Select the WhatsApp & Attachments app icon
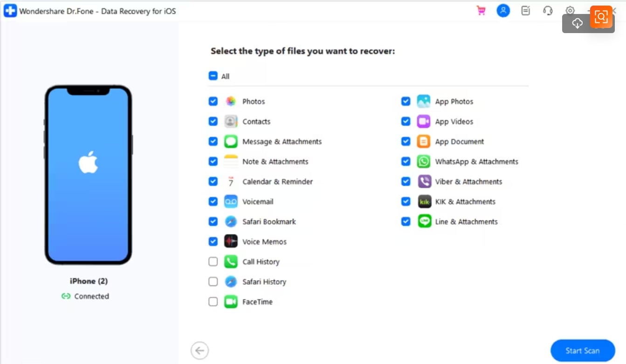 pyautogui.click(x=424, y=161)
